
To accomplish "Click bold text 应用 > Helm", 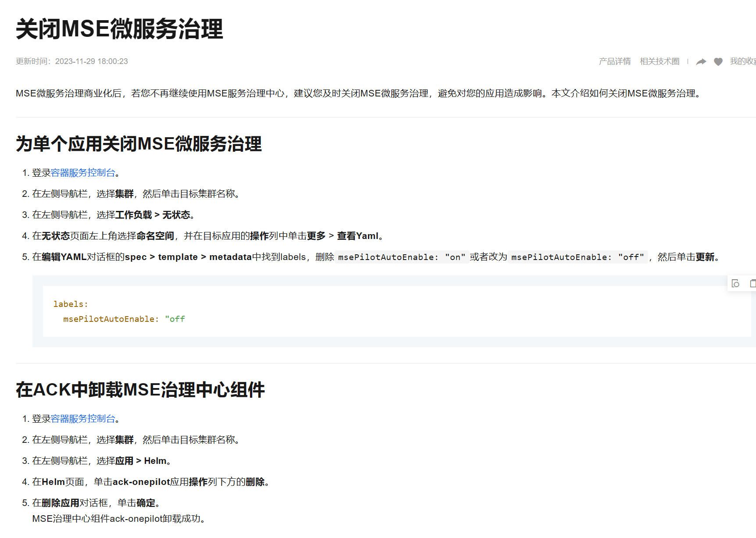I will (x=141, y=461).
